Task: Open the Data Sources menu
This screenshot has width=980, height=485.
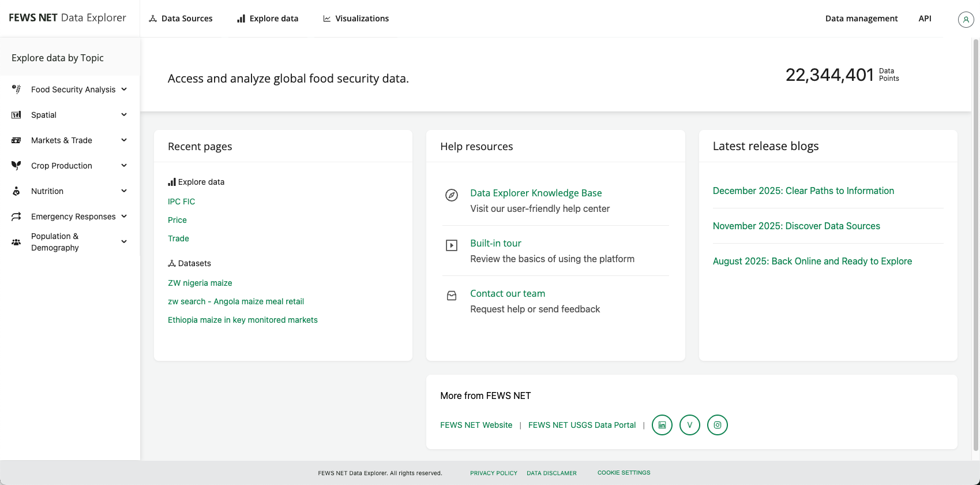Action: click(x=181, y=18)
